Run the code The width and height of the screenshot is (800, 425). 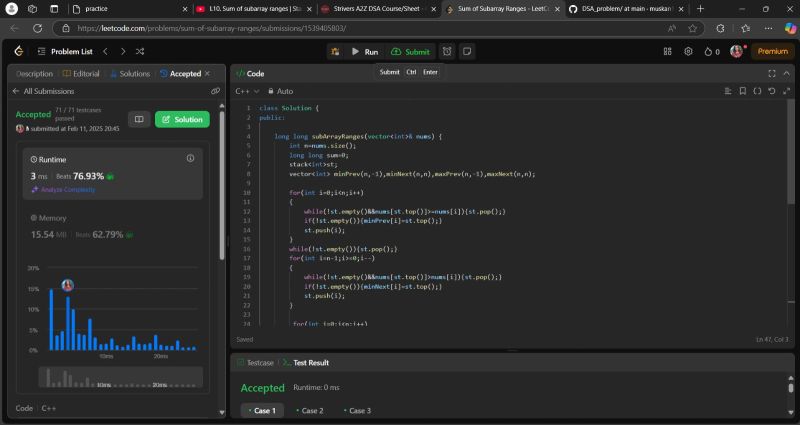(x=365, y=52)
